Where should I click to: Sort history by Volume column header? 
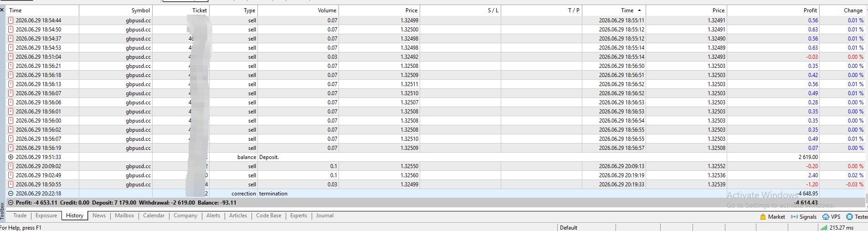pyautogui.click(x=327, y=10)
